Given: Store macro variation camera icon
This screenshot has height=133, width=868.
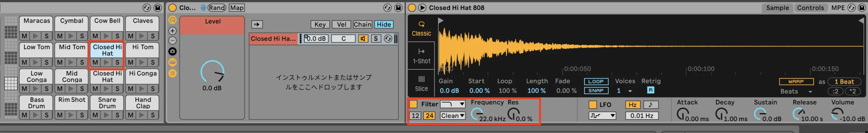Looking at the screenshot, I should point(173,51).
